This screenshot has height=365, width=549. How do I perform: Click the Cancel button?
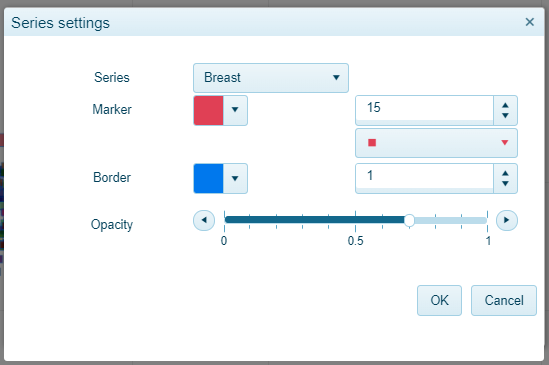coord(503,301)
